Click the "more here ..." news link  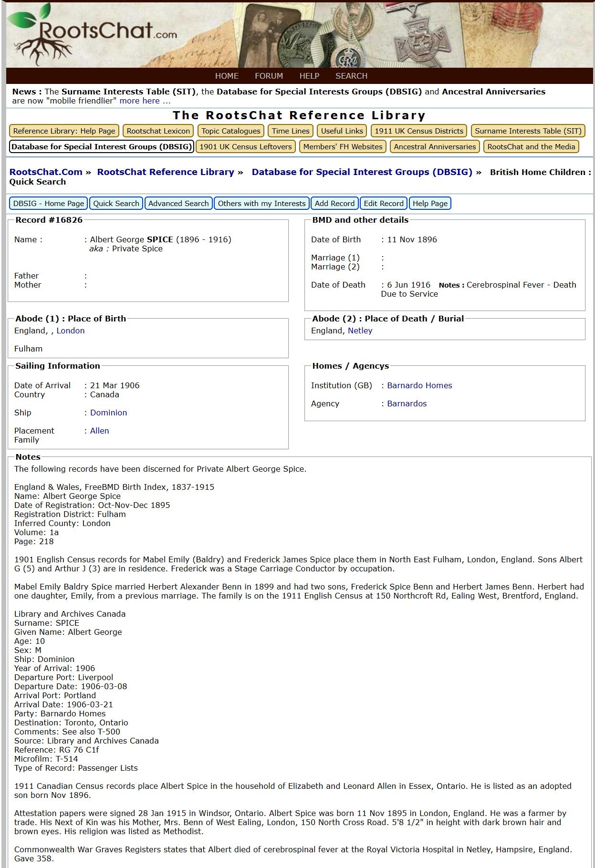point(145,101)
